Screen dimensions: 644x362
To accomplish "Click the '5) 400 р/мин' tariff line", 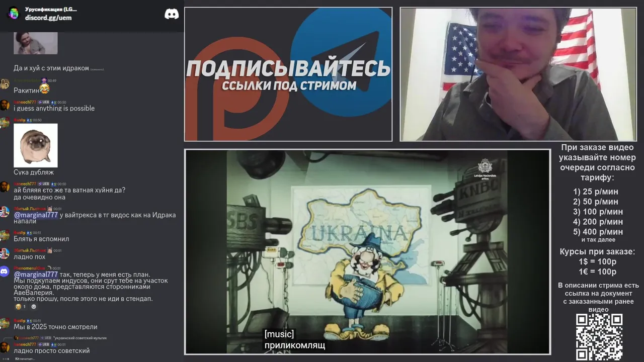I will click(x=598, y=232).
